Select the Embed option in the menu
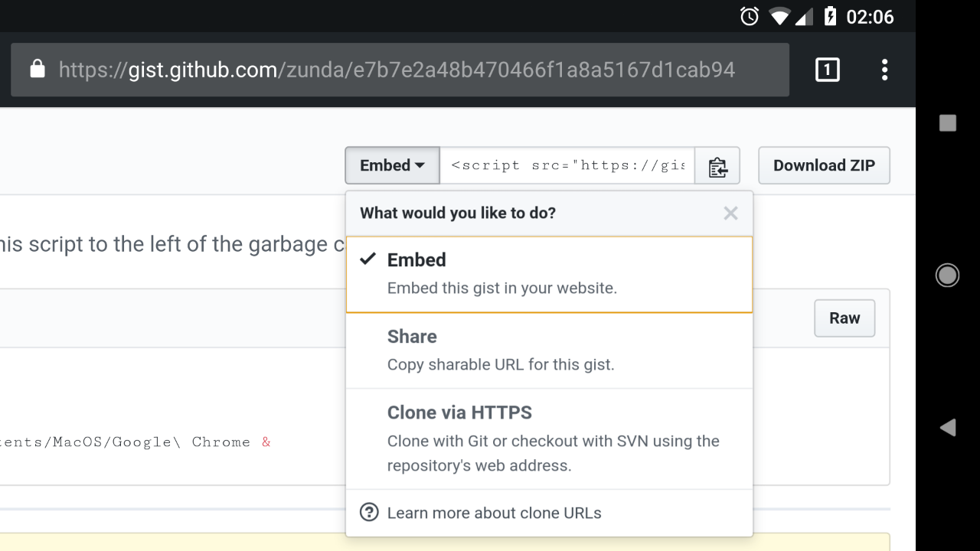Viewport: 980px width, 551px height. [x=549, y=274]
